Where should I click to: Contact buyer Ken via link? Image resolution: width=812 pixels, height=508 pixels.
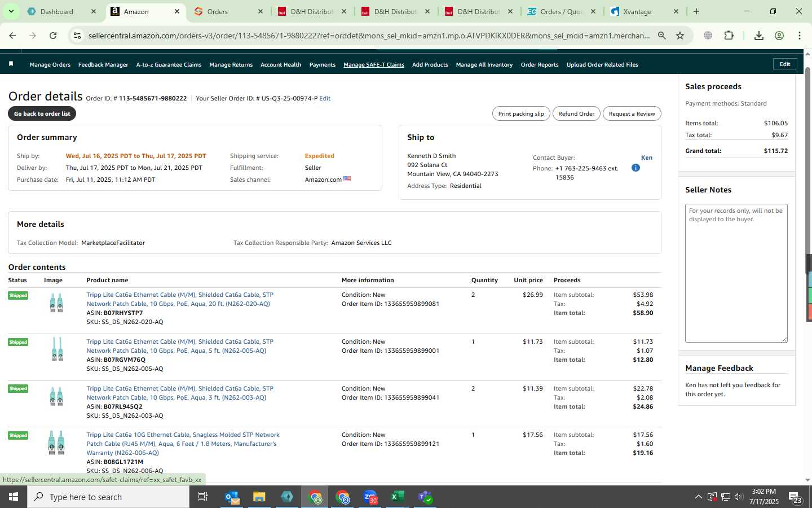click(646, 157)
